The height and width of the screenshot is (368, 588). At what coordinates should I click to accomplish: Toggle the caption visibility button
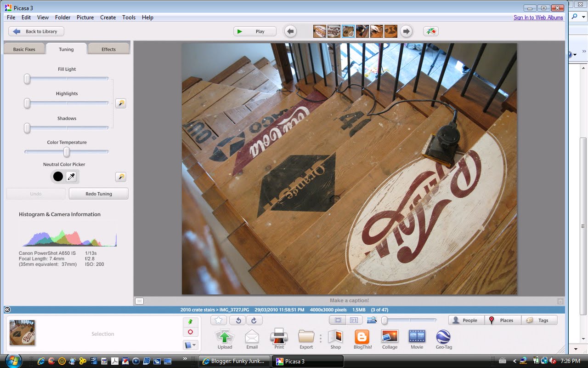140,301
